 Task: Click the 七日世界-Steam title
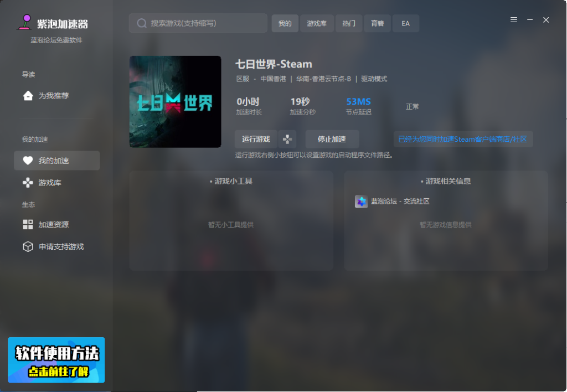point(274,64)
